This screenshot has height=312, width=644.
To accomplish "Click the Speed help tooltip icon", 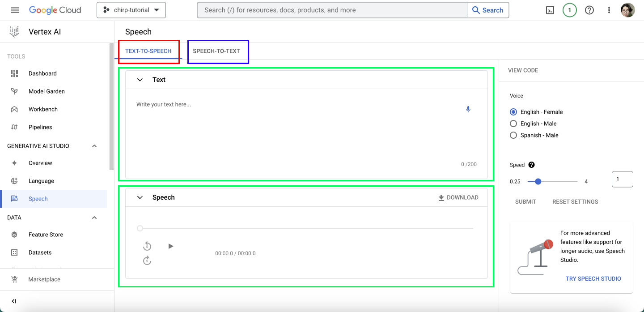I will (531, 165).
